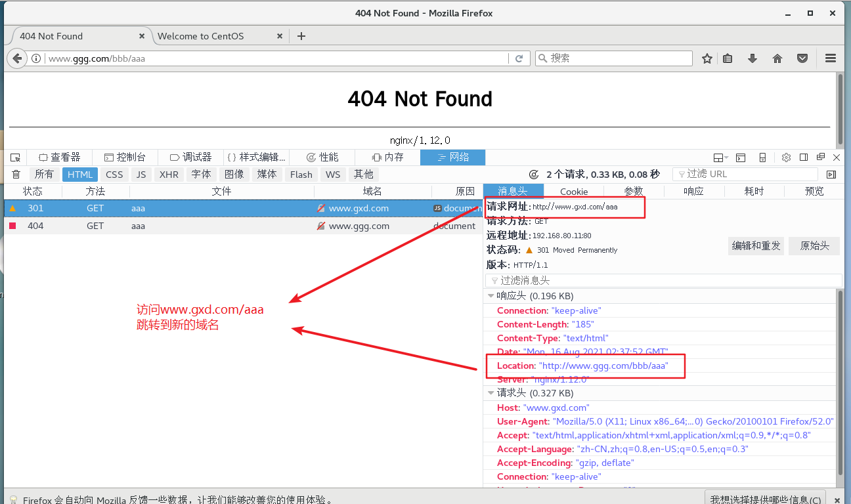Screen dimensions: 851x504
Task: Toggle the 媒体 (Media) request filter
Action: pos(267,174)
